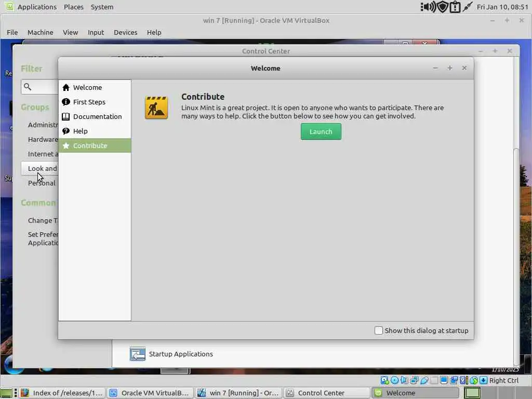
Task: Click the network connection plug tray icon
Action: 468,7
